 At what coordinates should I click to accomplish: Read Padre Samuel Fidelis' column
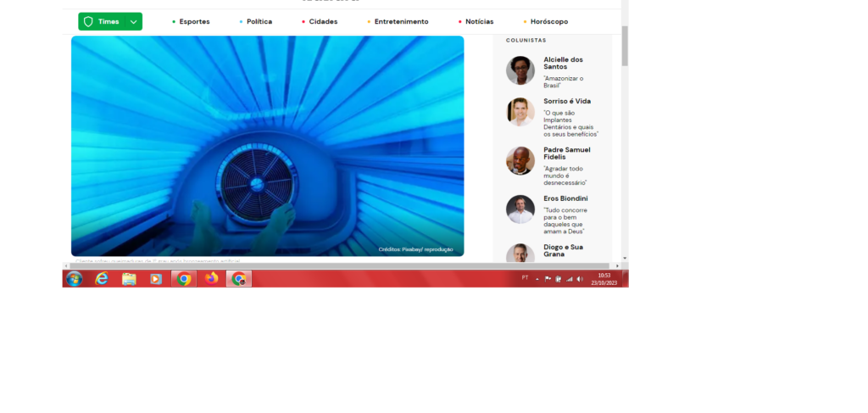pyautogui.click(x=566, y=153)
